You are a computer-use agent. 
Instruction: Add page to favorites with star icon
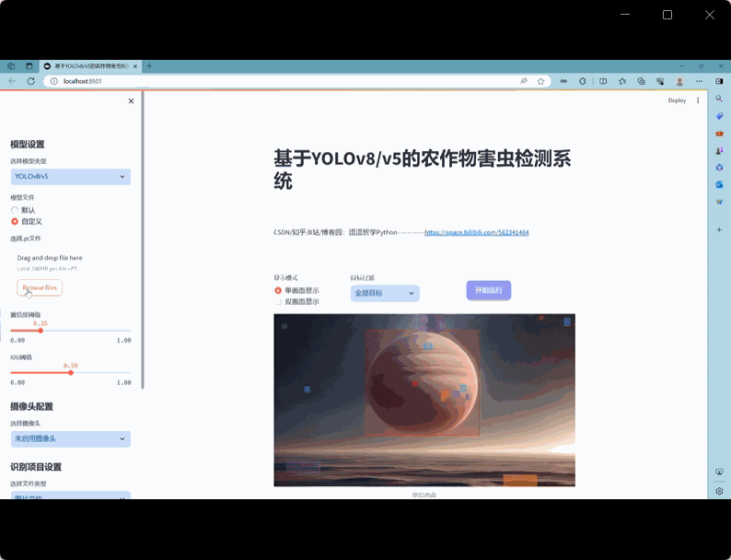tap(540, 81)
